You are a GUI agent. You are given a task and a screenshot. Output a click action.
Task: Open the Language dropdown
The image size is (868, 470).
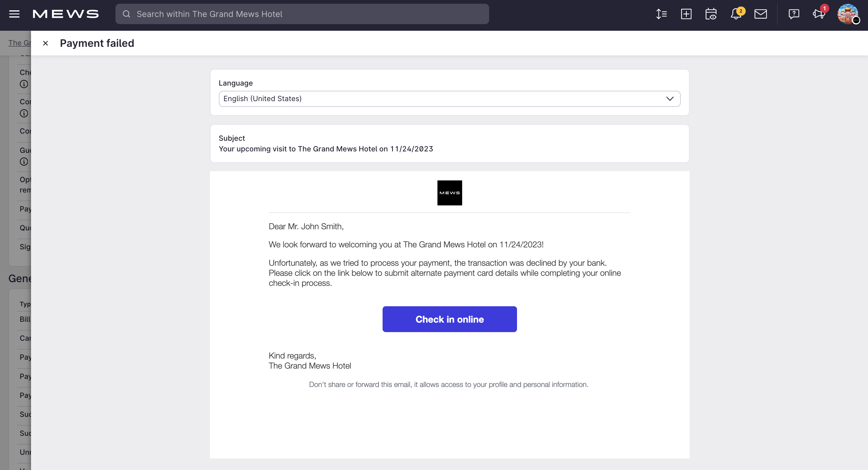[x=450, y=99]
